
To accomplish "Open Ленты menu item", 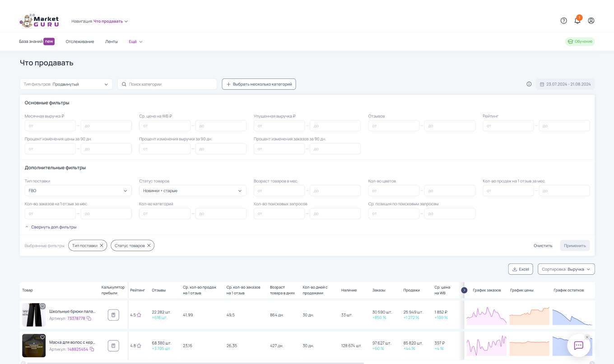I will tap(112, 41).
